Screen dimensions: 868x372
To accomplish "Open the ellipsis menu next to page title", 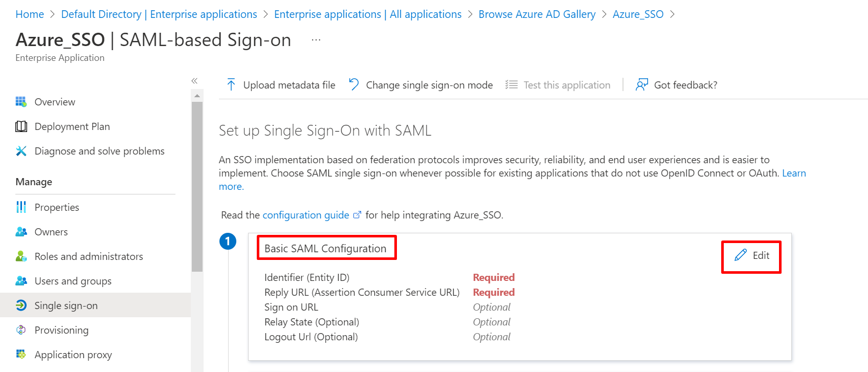I will (316, 39).
